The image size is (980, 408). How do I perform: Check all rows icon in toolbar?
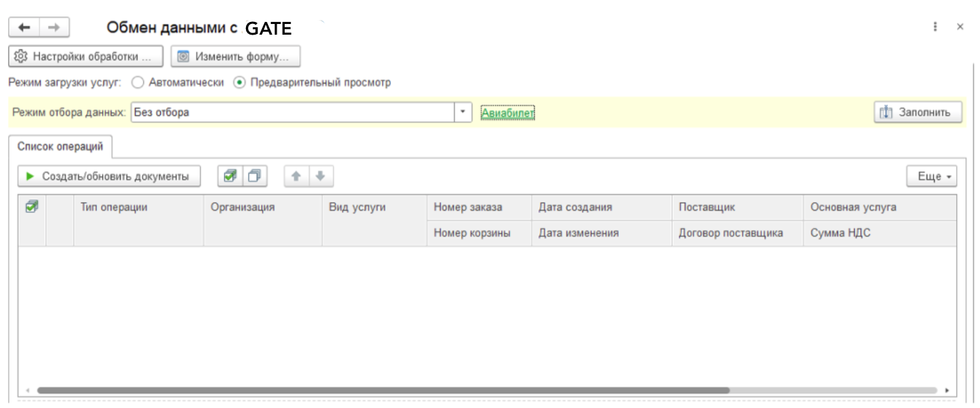[230, 176]
